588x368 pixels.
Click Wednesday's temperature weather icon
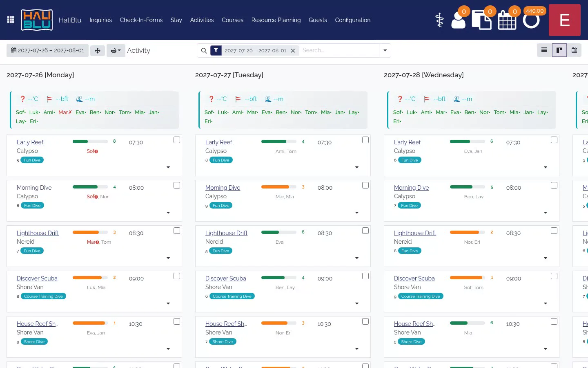(400, 99)
